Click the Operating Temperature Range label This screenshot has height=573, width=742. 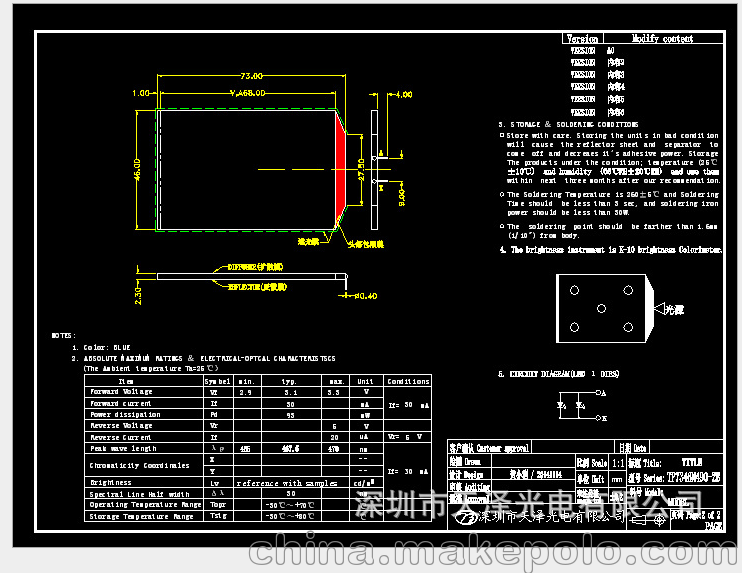coord(145,505)
